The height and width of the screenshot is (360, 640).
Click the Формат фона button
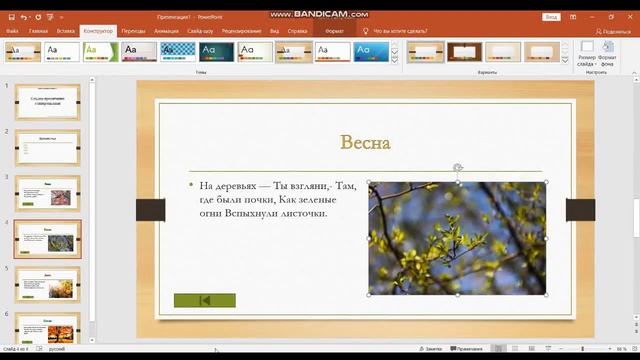(x=607, y=53)
